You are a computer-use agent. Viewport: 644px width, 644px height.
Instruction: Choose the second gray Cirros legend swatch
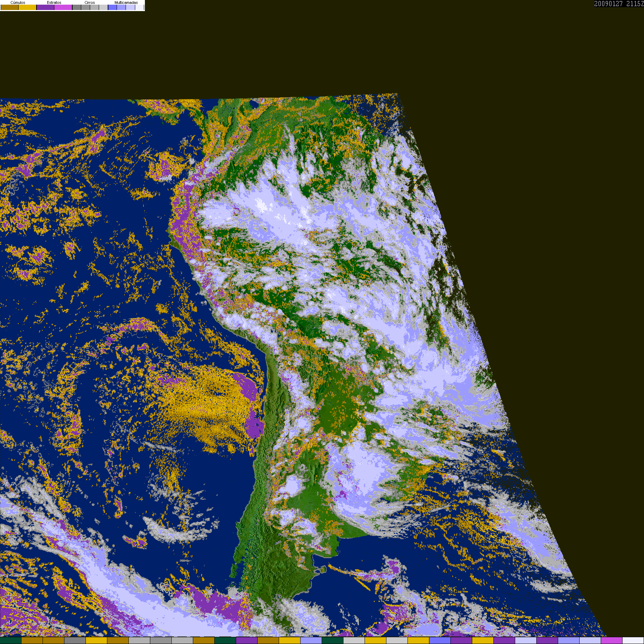click(86, 7)
